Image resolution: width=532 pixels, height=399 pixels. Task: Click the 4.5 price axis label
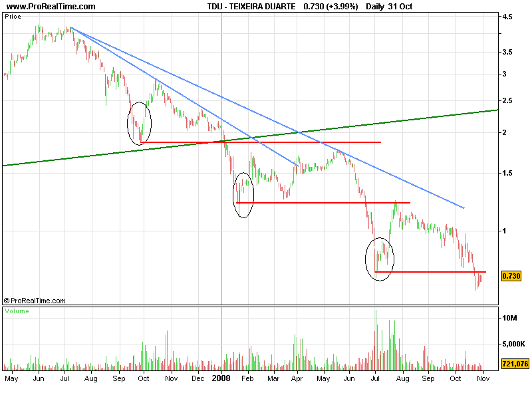(x=507, y=17)
